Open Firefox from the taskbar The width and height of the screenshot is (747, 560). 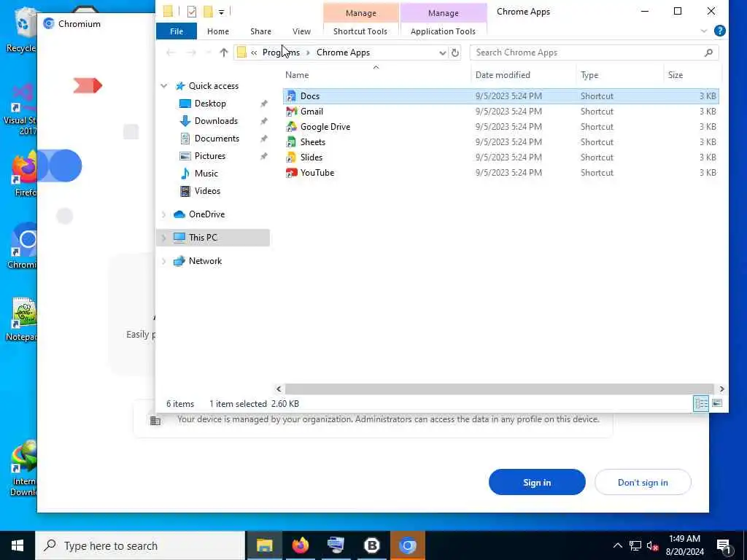300,545
